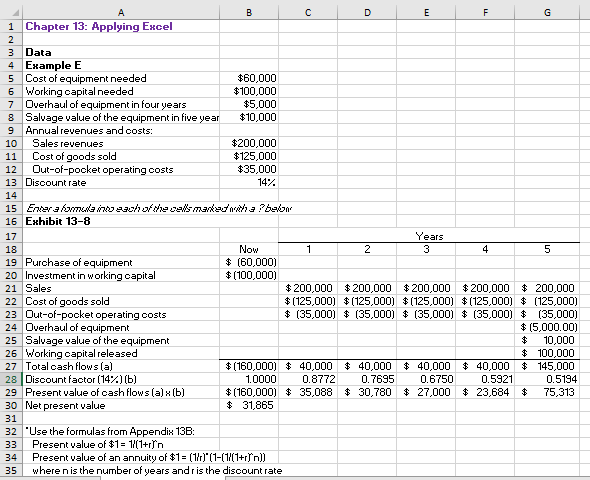Image resolution: width=590 pixels, height=480 pixels.
Task: Click the annuity present value formula line
Action: pyautogui.click(x=149, y=457)
